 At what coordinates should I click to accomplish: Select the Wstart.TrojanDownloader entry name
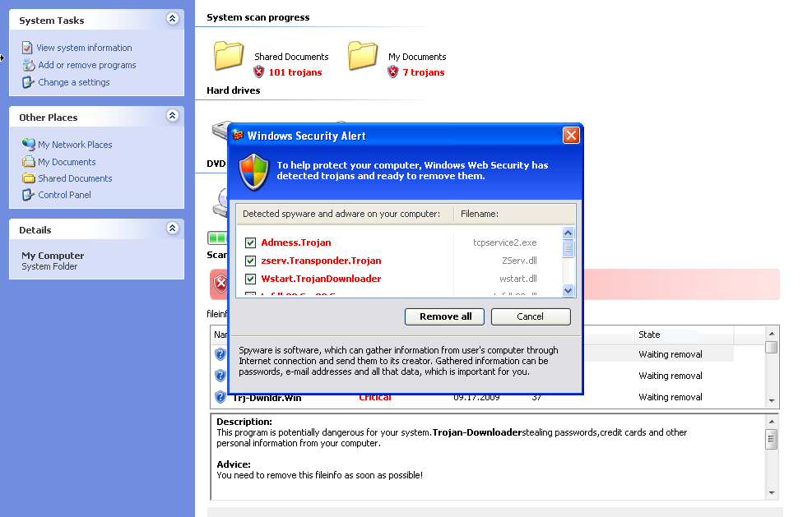click(321, 279)
